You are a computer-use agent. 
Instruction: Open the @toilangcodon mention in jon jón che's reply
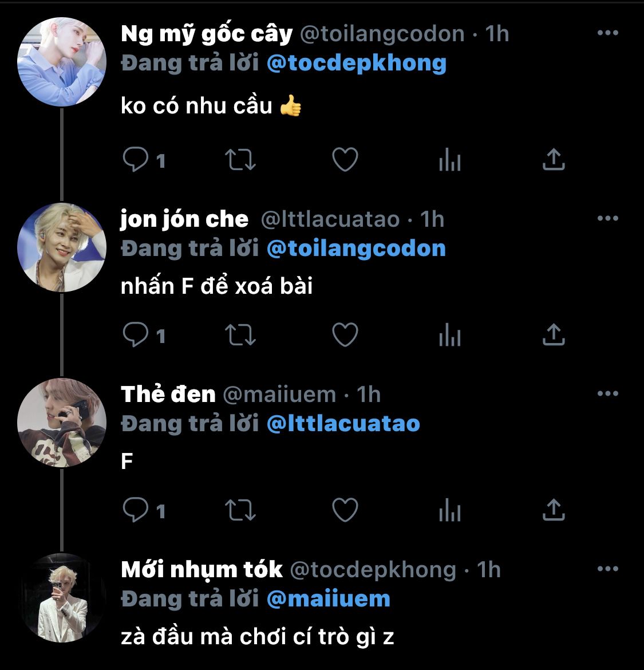pos(356,249)
